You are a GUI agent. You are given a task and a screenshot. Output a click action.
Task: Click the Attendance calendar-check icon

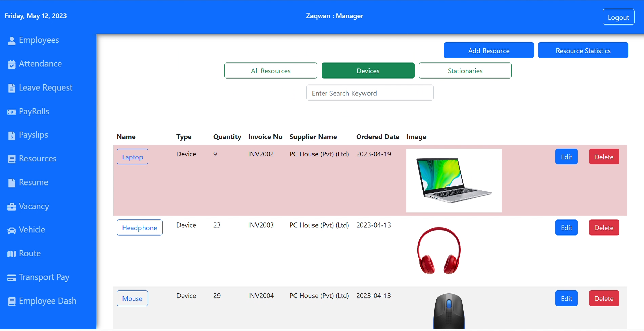tap(12, 64)
